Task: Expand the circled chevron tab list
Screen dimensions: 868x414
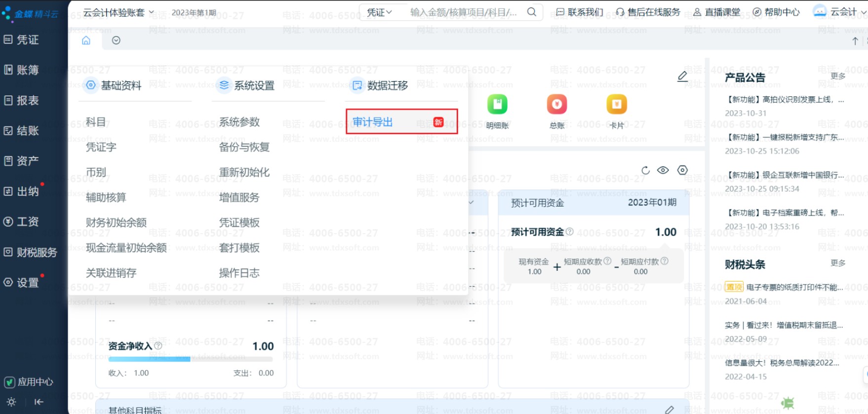Action: click(116, 41)
